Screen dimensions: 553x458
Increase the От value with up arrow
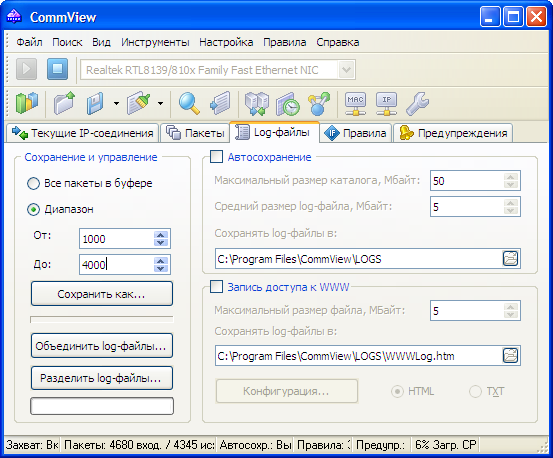pyautogui.click(x=161, y=235)
